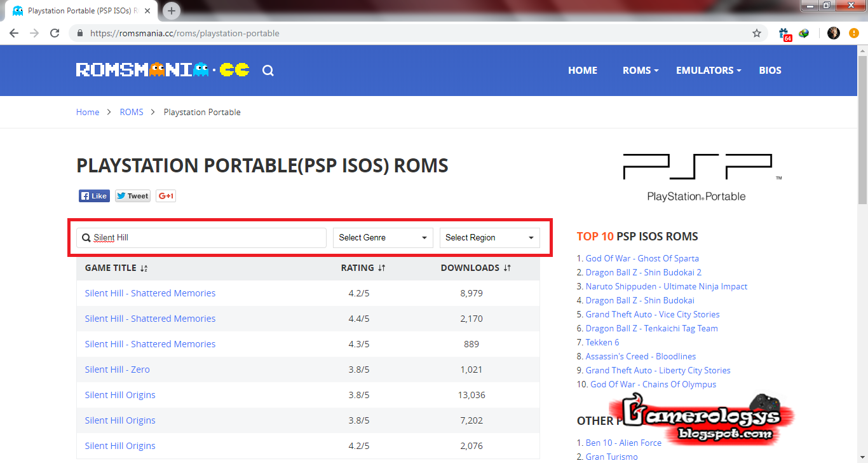Close the Playstation Portable browser tab
868x463 pixels.
147,11
